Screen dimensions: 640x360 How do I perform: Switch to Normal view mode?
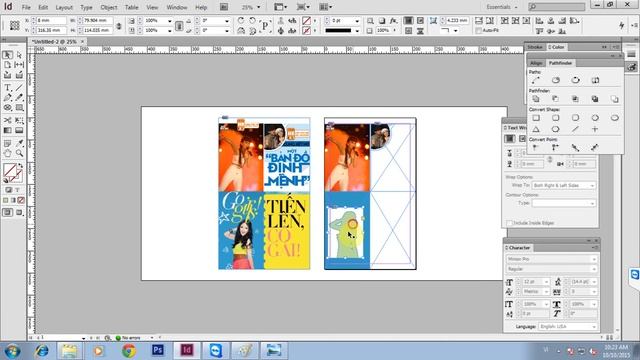click(7, 212)
